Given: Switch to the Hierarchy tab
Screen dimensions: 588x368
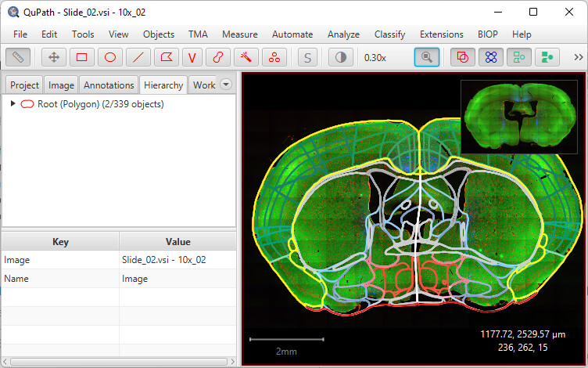Looking at the screenshot, I should [x=163, y=85].
